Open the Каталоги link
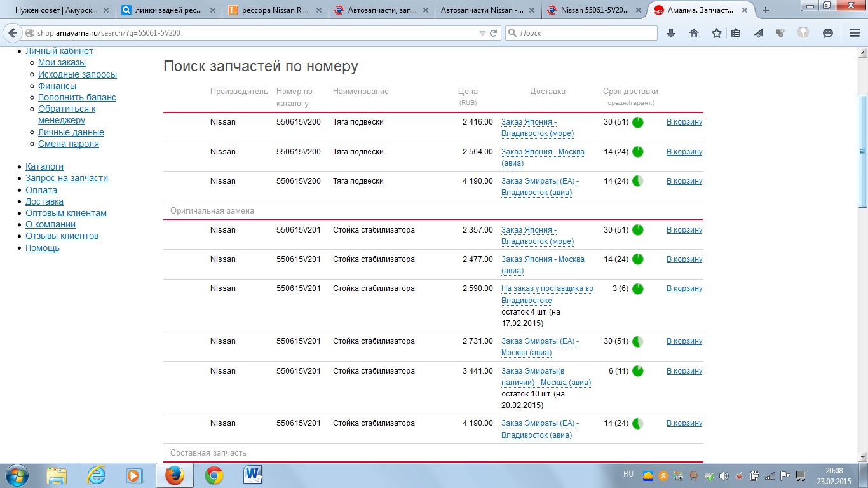The image size is (868, 488). (44, 166)
